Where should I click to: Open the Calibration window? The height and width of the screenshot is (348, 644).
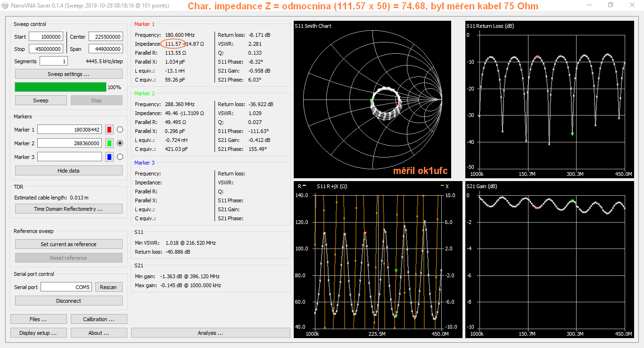pos(99,319)
